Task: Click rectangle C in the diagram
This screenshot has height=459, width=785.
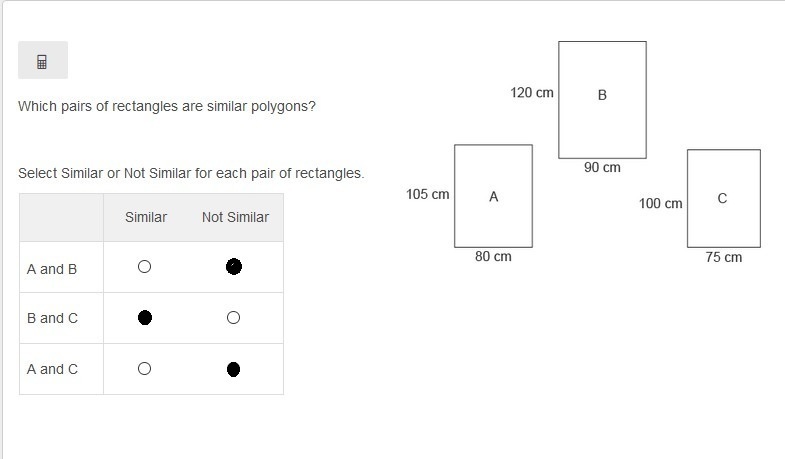Action: coord(724,198)
